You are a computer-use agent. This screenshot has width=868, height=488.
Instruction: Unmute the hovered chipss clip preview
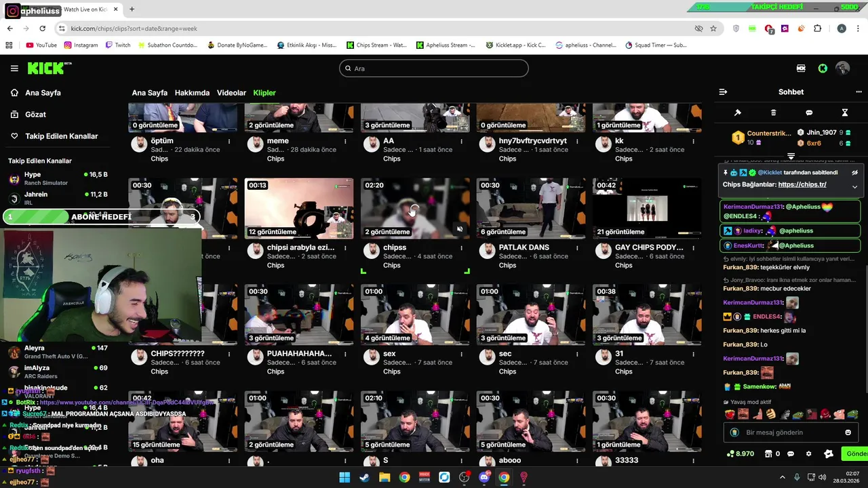click(460, 229)
